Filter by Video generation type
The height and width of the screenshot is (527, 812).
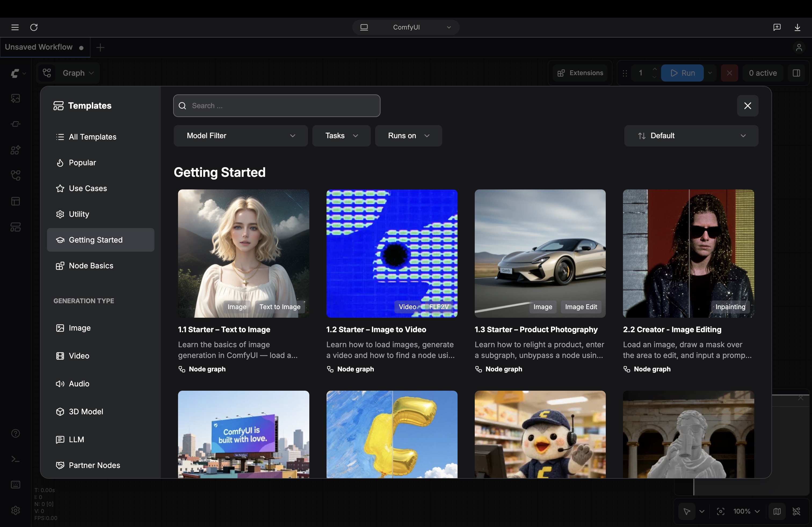pos(100,356)
